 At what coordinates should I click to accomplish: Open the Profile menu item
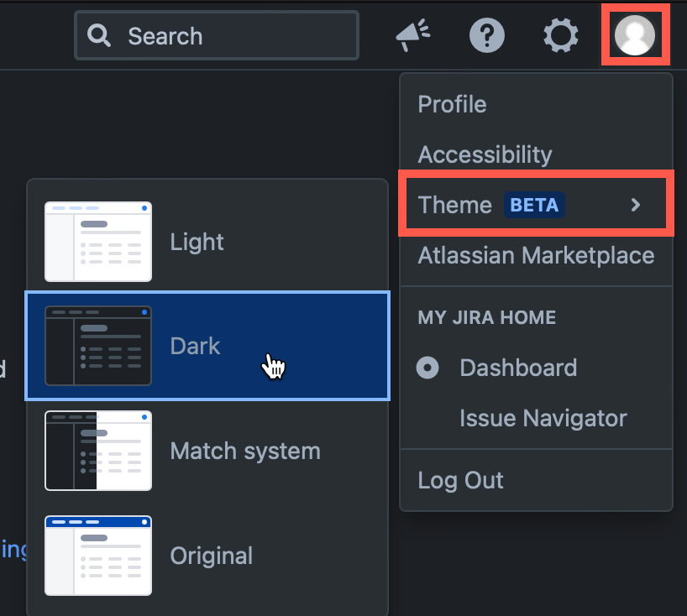(x=452, y=104)
